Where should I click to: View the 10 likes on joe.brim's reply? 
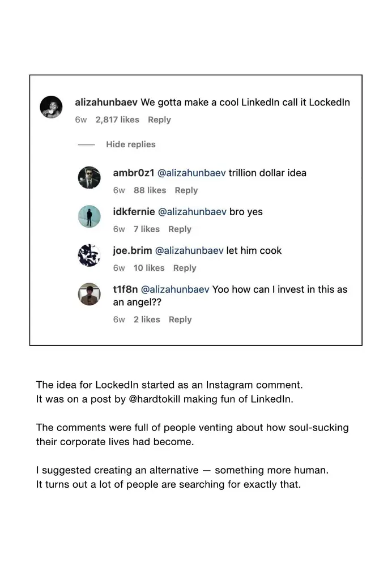pos(149,268)
